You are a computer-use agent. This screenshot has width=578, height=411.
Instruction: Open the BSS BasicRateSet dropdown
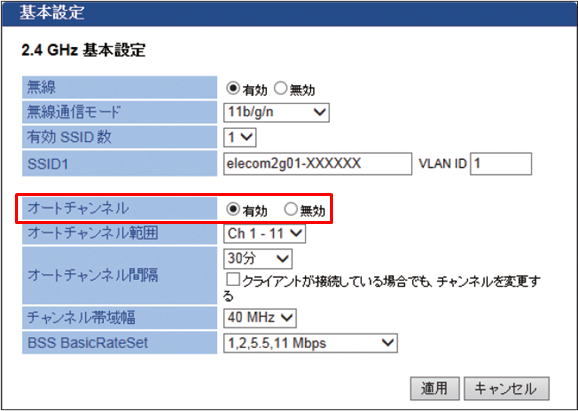coord(310,343)
